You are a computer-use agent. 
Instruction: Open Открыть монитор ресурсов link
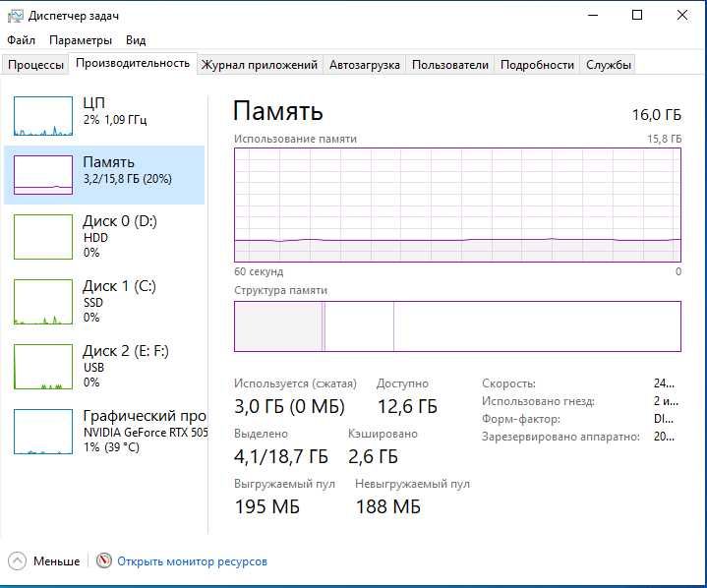click(x=192, y=561)
